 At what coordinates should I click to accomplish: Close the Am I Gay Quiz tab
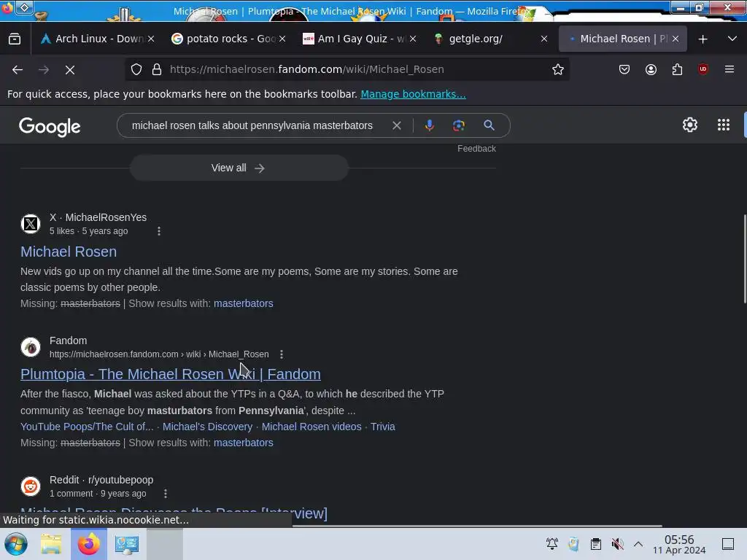413,39
